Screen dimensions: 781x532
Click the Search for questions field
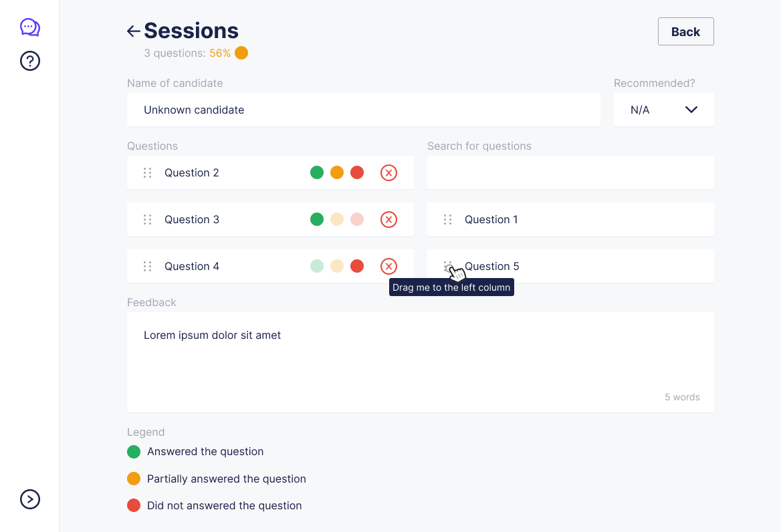570,172
